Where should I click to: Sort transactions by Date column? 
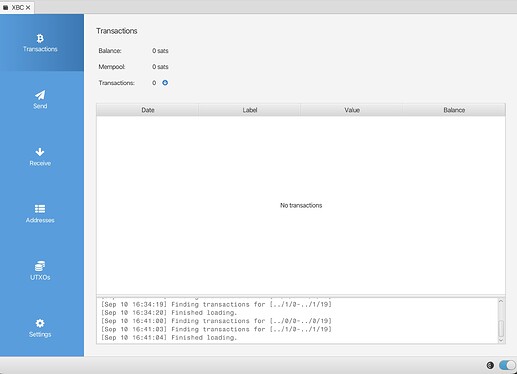(x=148, y=110)
